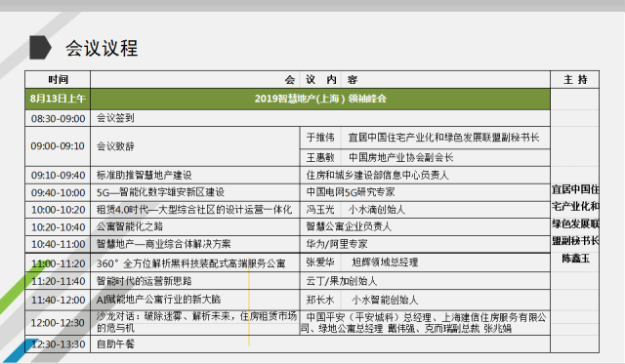Screen dimensions: 625x364
Task: Click the 时间 column header cell
Action: pyautogui.click(x=59, y=80)
